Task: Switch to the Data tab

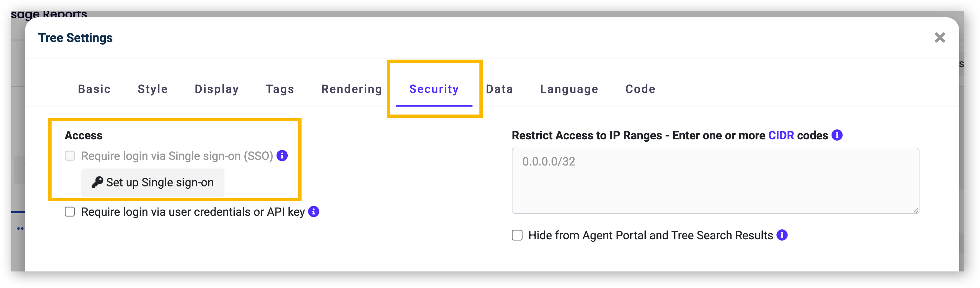Action: tap(500, 89)
